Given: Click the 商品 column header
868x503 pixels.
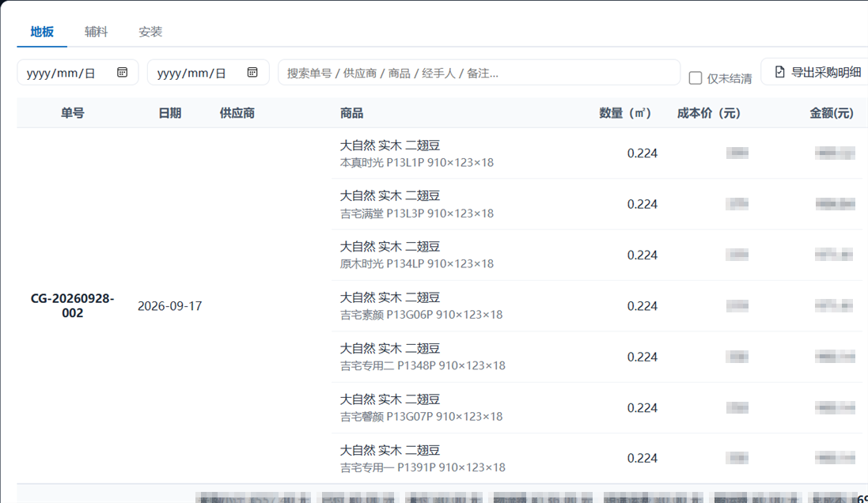Looking at the screenshot, I should click(x=351, y=113).
